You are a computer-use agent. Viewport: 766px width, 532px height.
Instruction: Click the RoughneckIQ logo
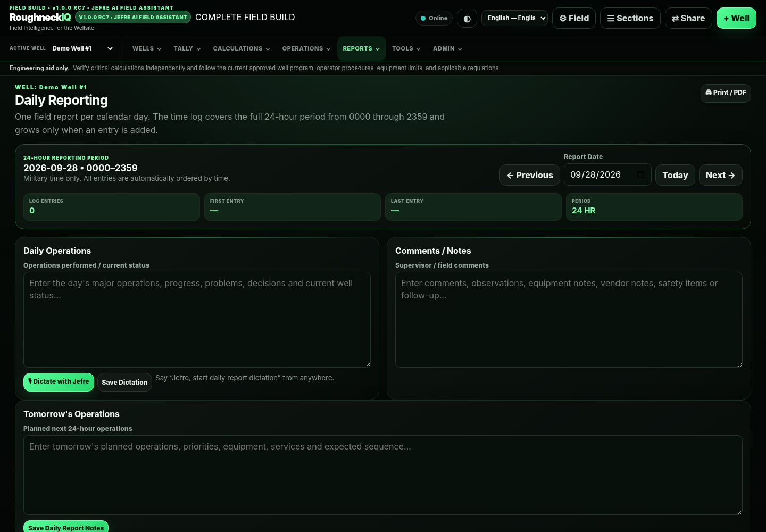point(40,17)
